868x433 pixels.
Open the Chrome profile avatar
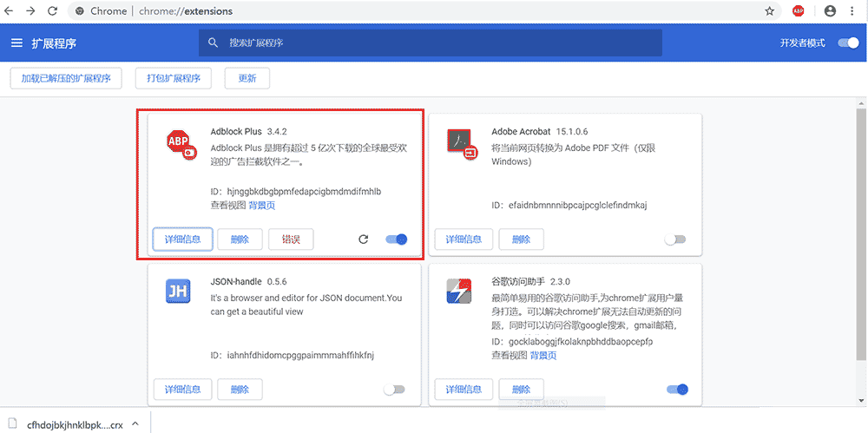click(830, 11)
